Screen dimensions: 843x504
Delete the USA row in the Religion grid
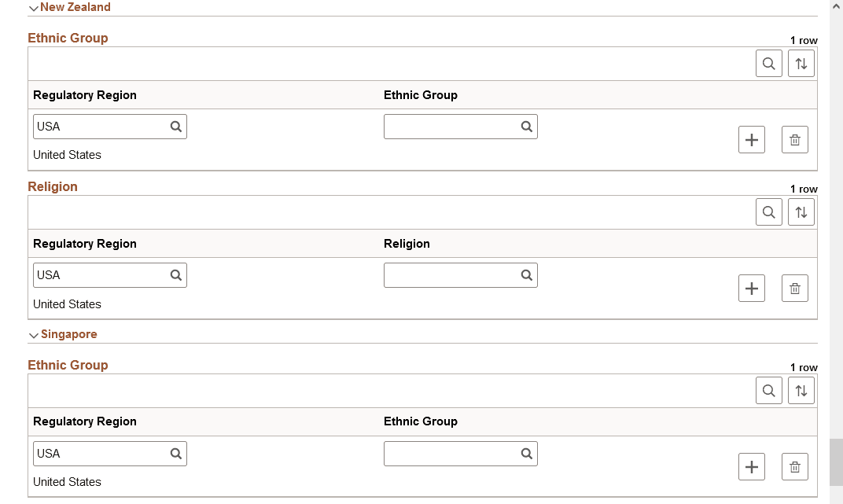tap(794, 288)
